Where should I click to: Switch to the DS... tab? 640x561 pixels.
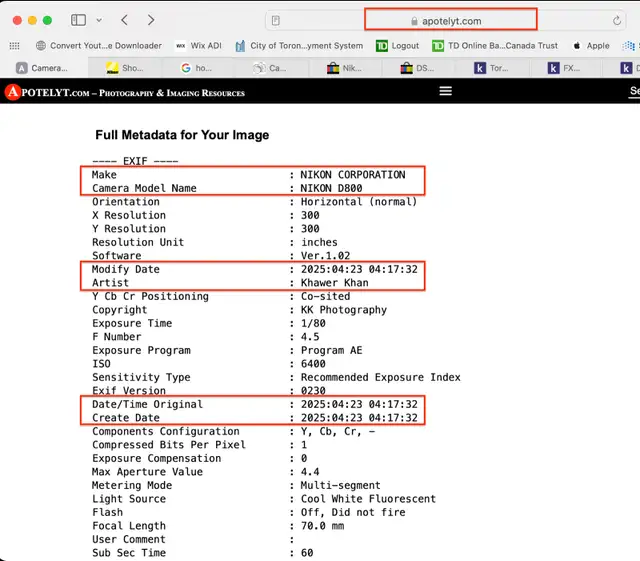point(417,68)
